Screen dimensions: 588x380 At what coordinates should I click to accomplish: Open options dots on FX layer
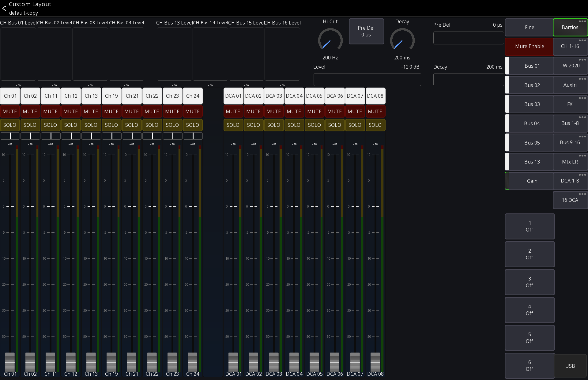pyautogui.click(x=582, y=98)
